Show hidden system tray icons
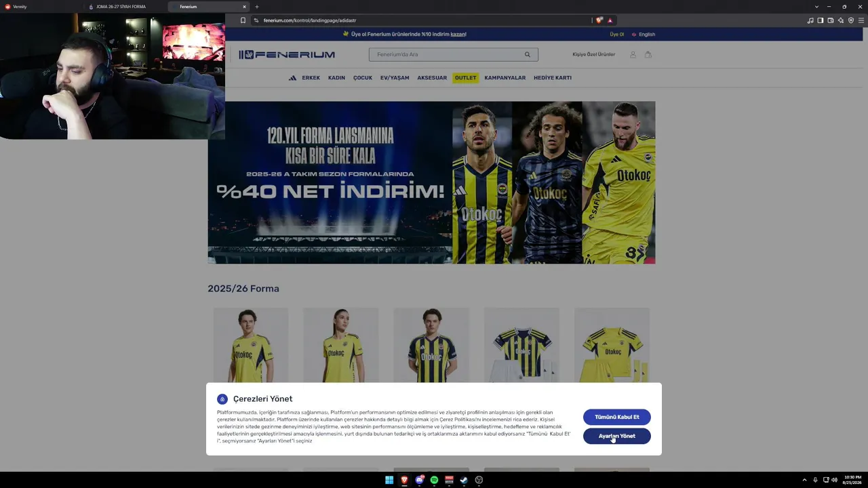This screenshot has height=488, width=868. coord(804,480)
